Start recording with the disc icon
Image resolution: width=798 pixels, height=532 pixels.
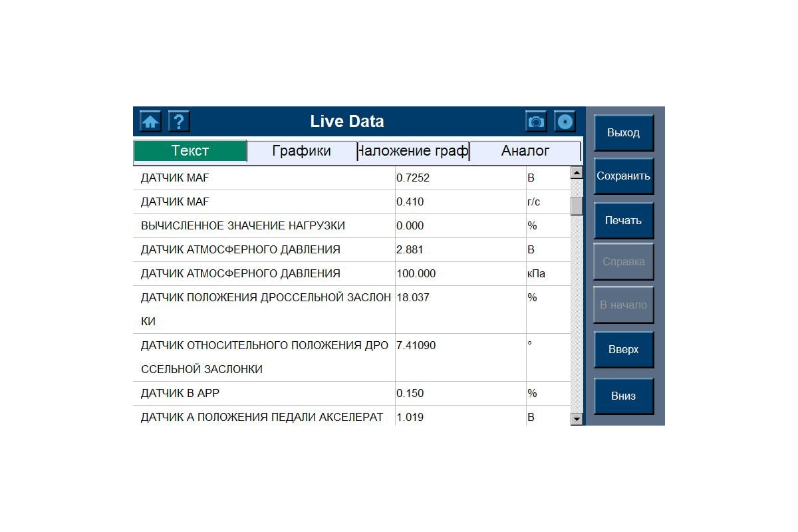tap(565, 122)
